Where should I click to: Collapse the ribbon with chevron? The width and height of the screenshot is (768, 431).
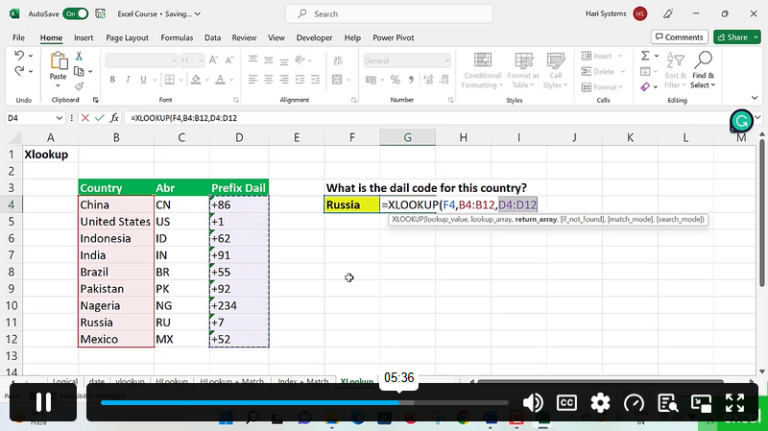click(755, 98)
